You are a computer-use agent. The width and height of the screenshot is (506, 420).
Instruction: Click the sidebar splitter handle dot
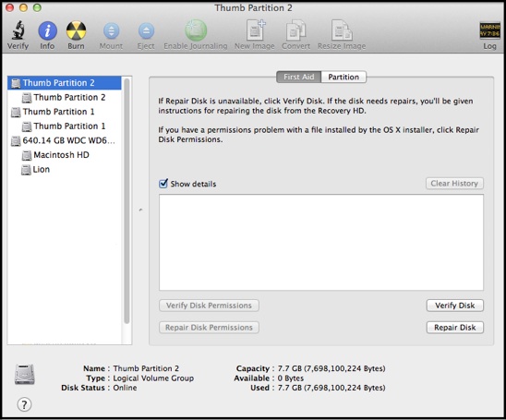[x=140, y=210]
